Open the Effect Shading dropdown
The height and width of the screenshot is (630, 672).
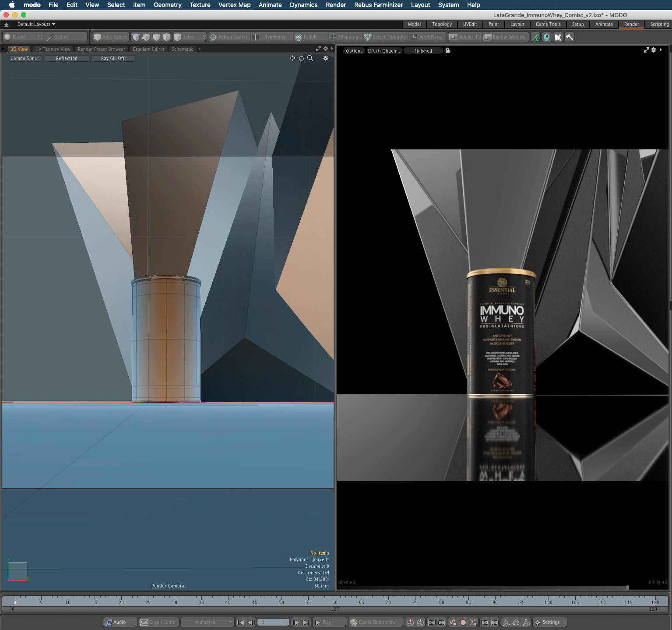[384, 51]
